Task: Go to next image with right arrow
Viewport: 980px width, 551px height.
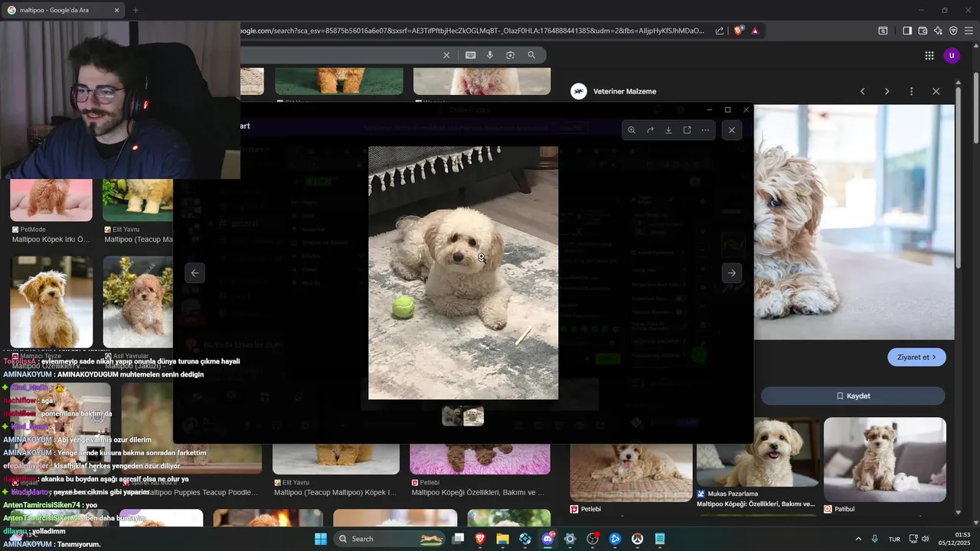Action: (732, 273)
